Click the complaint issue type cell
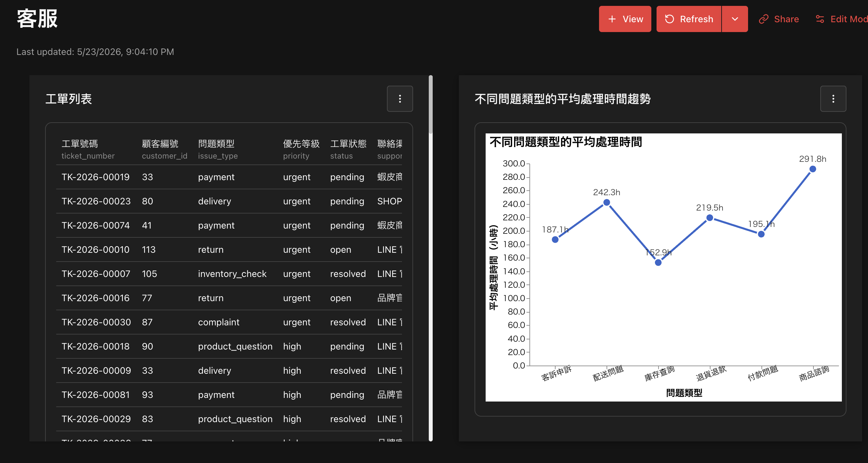This screenshot has height=463, width=868. 219,322
